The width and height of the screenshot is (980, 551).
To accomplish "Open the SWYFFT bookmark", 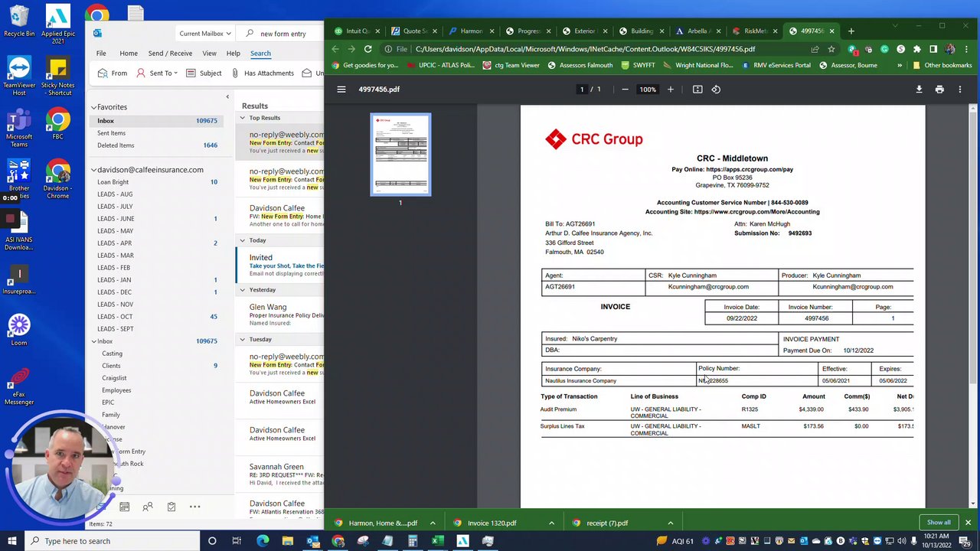I will 637,66.
